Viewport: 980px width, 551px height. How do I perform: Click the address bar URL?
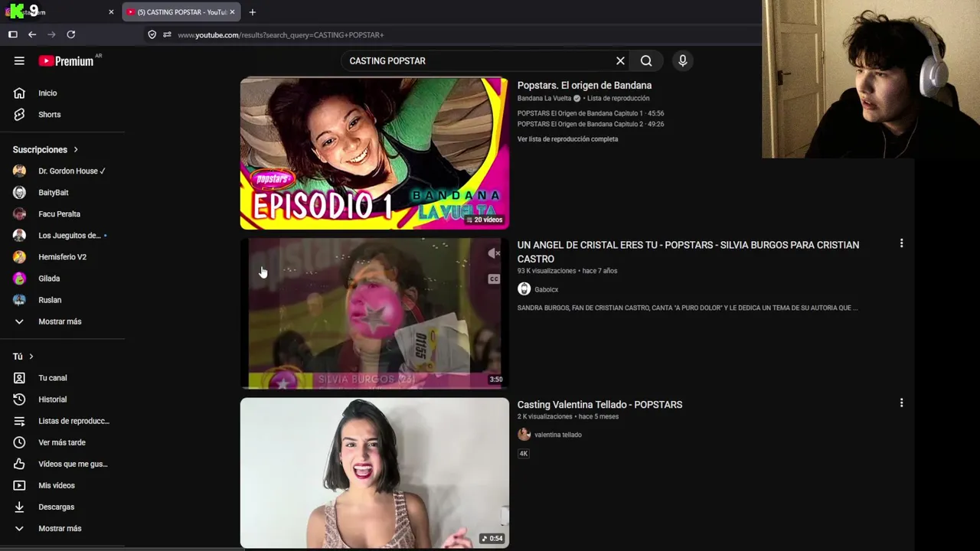point(281,34)
